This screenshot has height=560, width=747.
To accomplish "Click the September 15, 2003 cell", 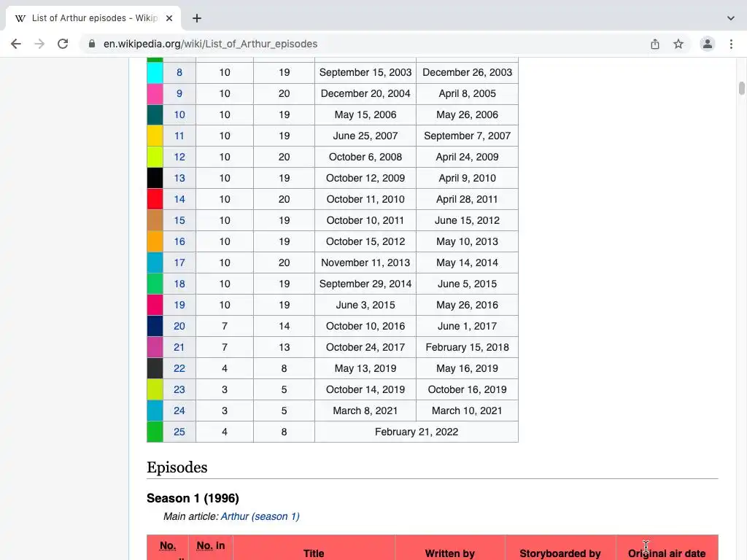I will tap(365, 72).
